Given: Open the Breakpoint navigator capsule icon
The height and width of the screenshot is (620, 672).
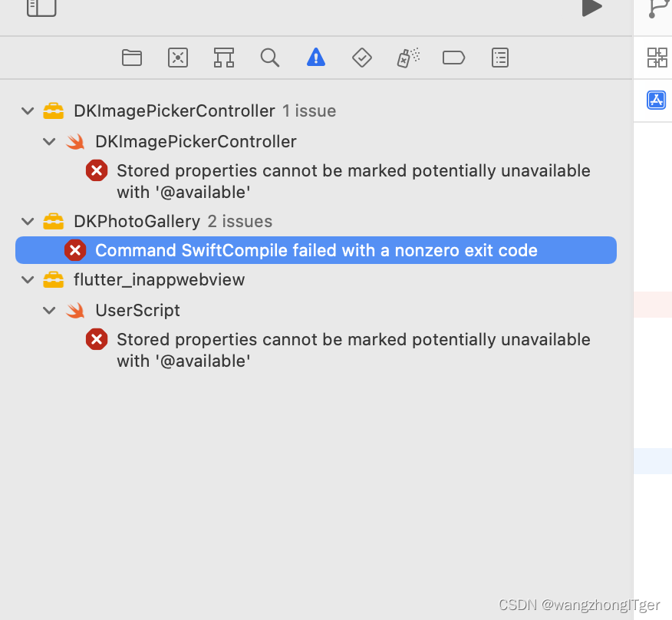Looking at the screenshot, I should click(x=453, y=58).
